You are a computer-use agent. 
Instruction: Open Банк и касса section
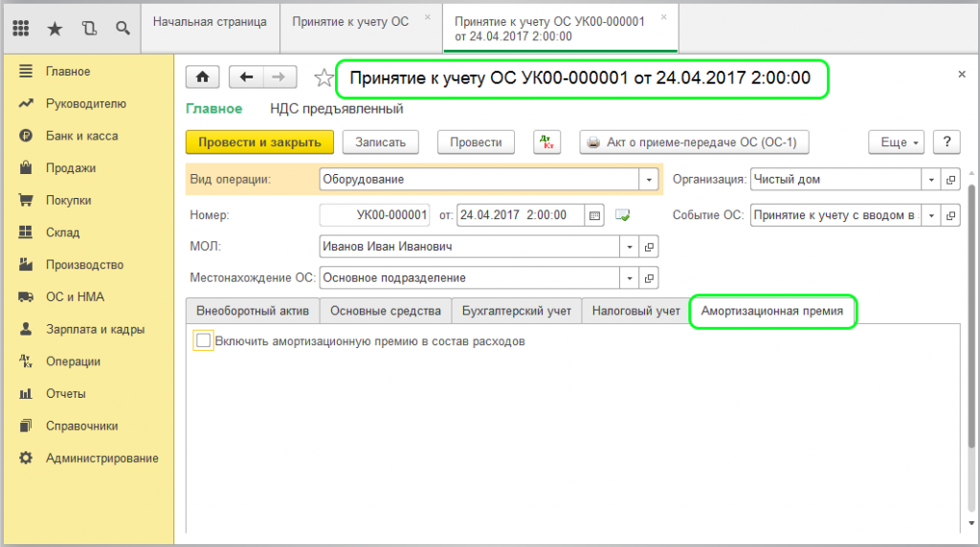81,136
